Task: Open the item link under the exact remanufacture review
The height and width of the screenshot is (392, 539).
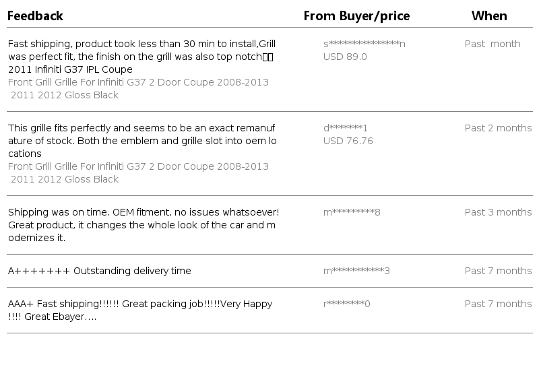Action: [x=138, y=172]
